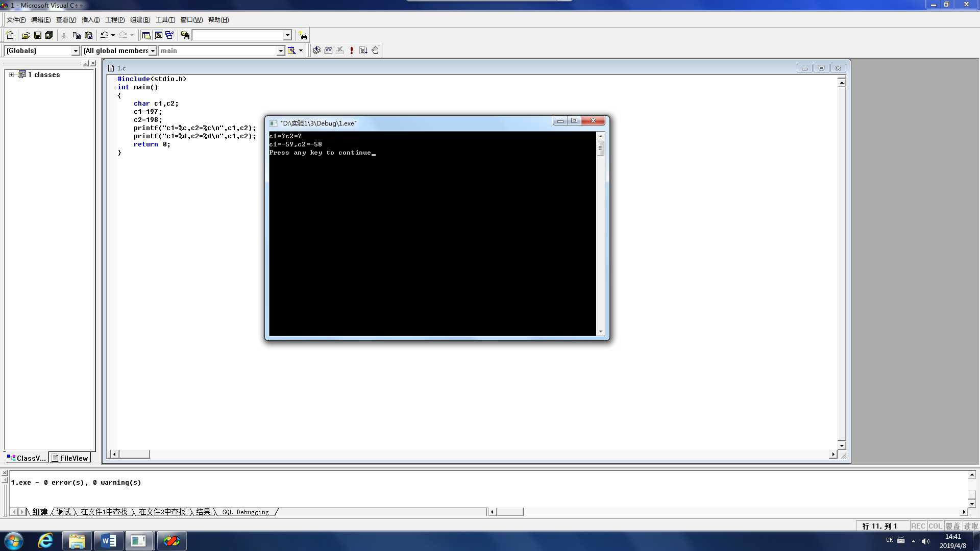The height and width of the screenshot is (551, 980).
Task: Click the Save file icon
Action: click(x=38, y=35)
